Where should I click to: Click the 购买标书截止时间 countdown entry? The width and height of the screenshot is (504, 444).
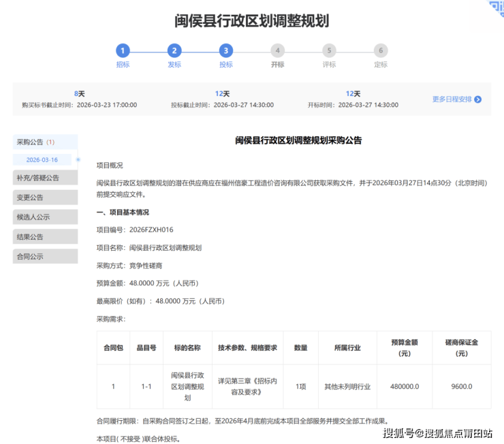[79, 99]
